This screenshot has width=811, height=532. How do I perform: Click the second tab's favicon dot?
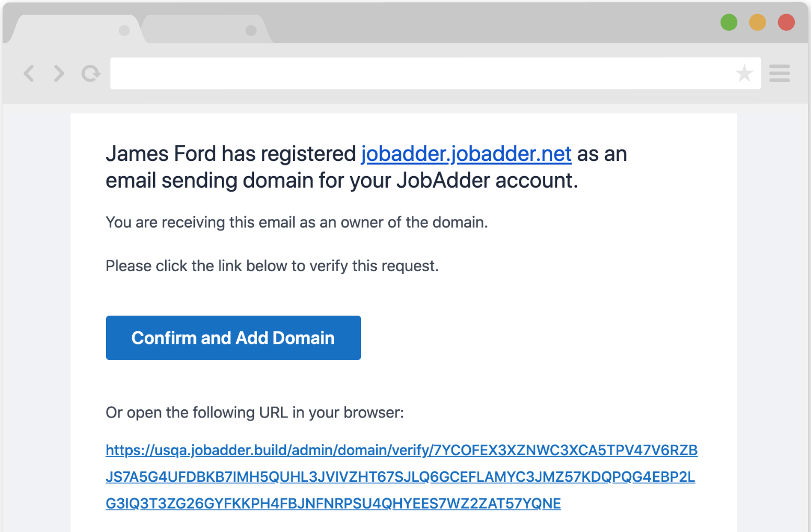251,30
